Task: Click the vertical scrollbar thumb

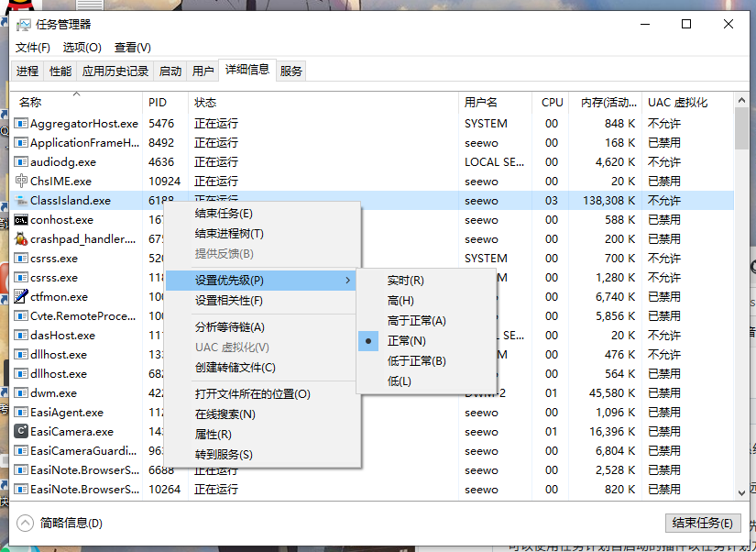Action: point(741,128)
